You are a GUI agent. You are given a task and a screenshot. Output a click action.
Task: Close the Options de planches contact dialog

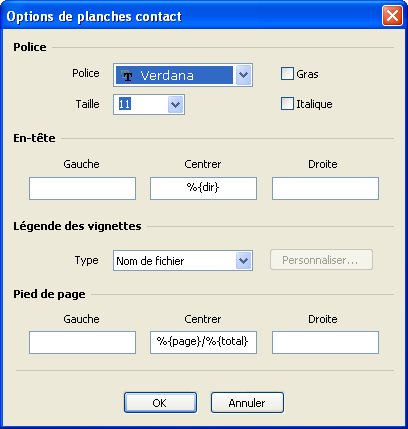click(x=392, y=16)
